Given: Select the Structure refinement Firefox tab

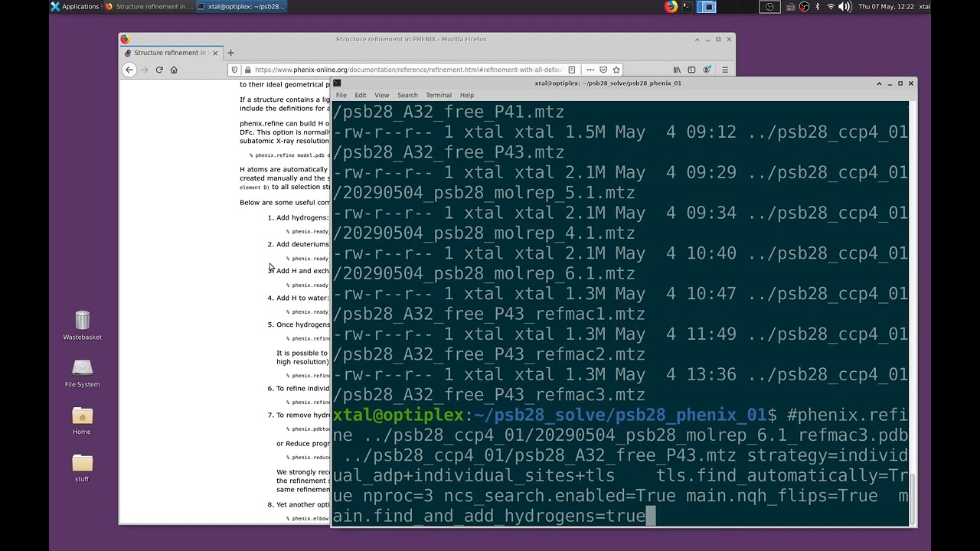Looking at the screenshot, I should (x=170, y=53).
